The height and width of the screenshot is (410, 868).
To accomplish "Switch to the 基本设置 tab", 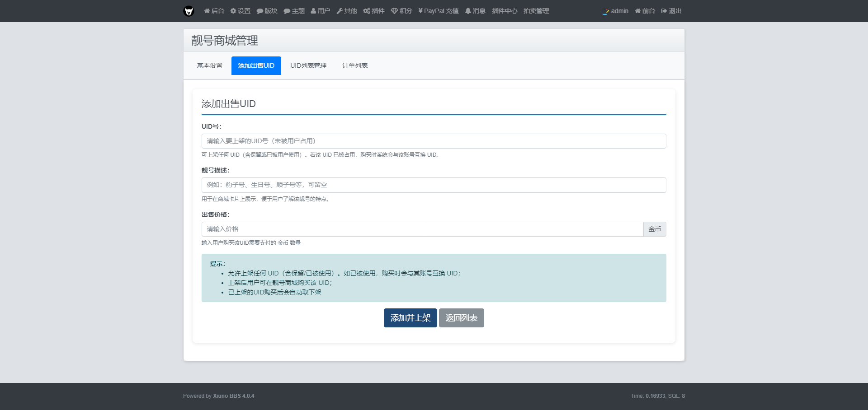I will (210, 65).
